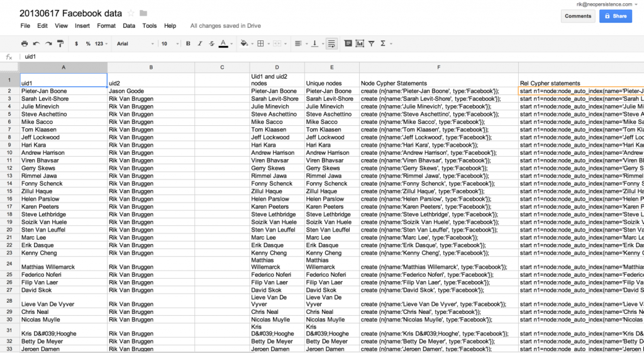Open vertical align dropdown arrow

pos(323,44)
